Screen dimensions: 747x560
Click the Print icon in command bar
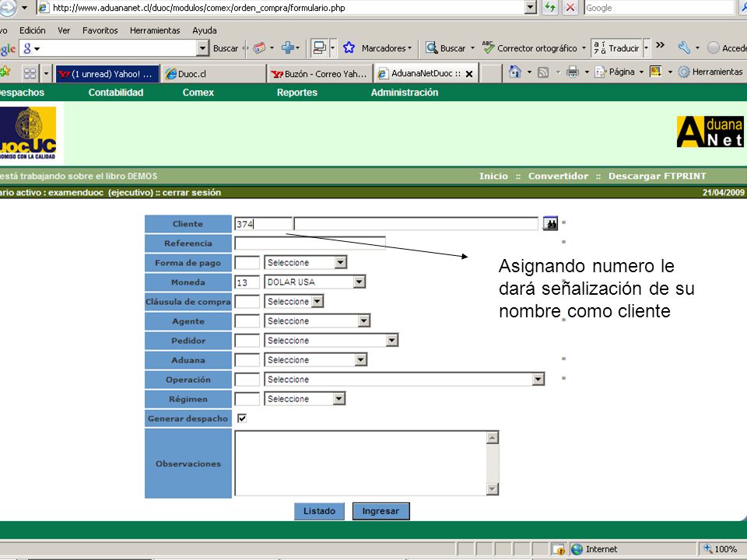[573, 72]
